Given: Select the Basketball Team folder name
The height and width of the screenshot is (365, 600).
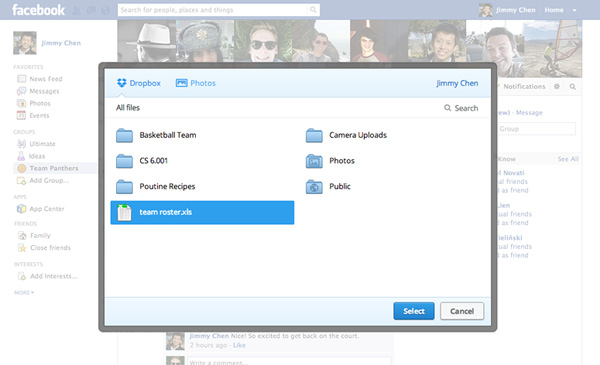Looking at the screenshot, I should coord(168,135).
